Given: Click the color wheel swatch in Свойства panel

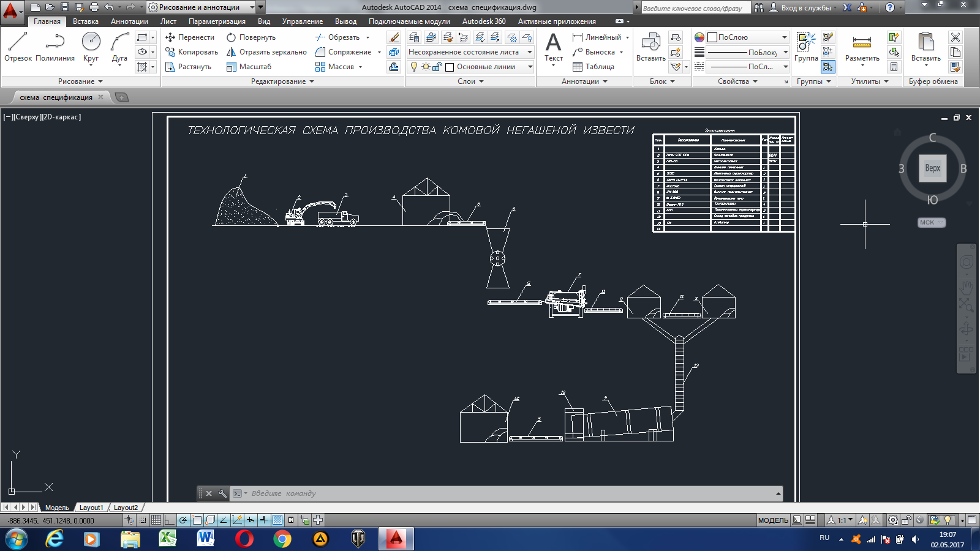Looking at the screenshot, I should click(699, 37).
